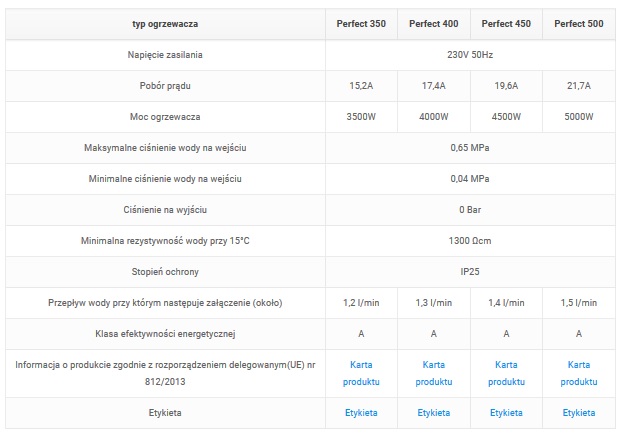This screenshot has height=440, width=623.
Task: Open Karta produktu link for Perfect 500
Action: [579, 373]
